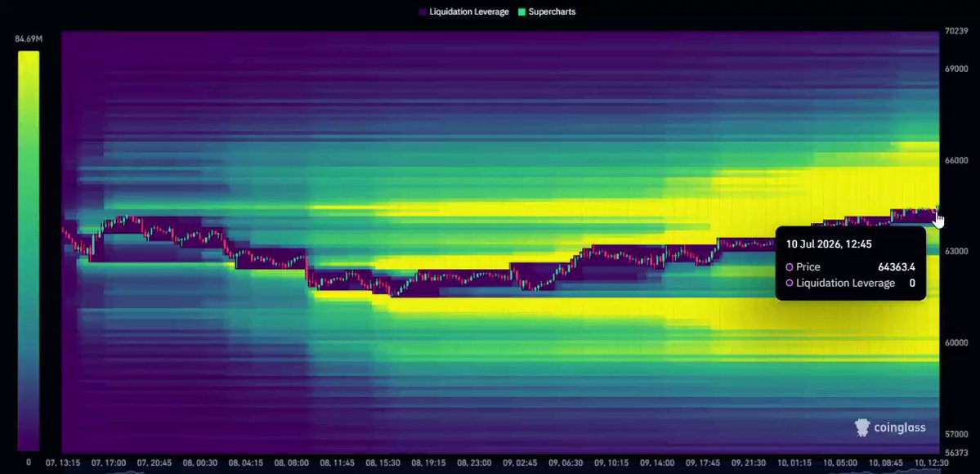Image resolution: width=980 pixels, height=474 pixels.
Task: Click the "09, 10:15" time axis label
Action: point(611,463)
